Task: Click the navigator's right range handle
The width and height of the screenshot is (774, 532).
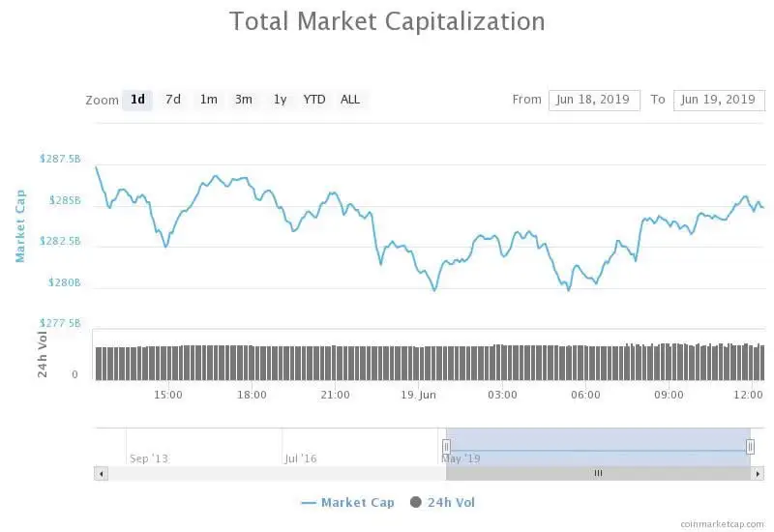Action: point(750,447)
